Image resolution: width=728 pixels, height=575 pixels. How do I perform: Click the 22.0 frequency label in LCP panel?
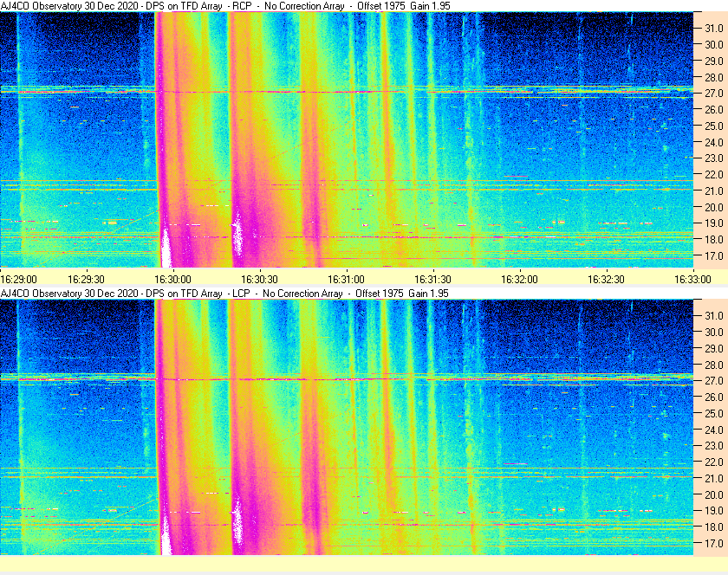coord(714,462)
